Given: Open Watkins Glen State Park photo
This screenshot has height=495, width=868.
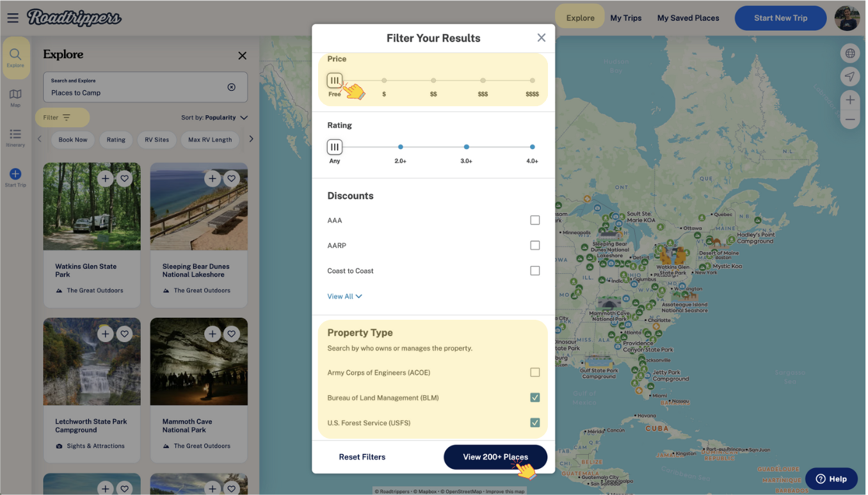Looking at the screenshot, I should [92, 206].
